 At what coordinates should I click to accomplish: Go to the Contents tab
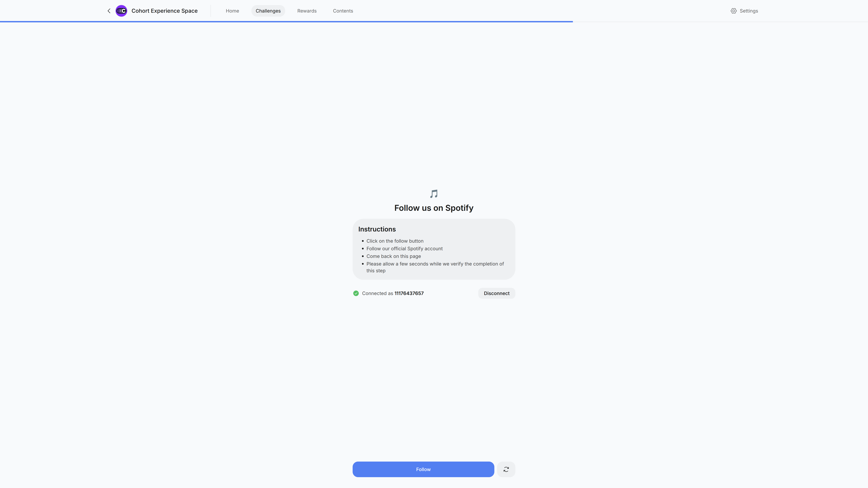(343, 11)
